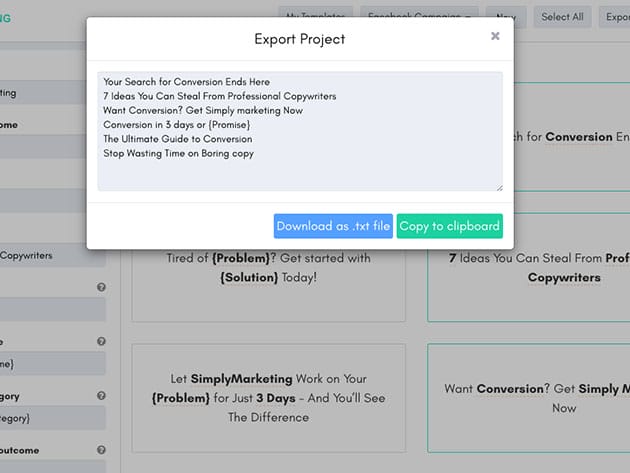Click the sidebar field ending in Copywriters

coord(52,255)
